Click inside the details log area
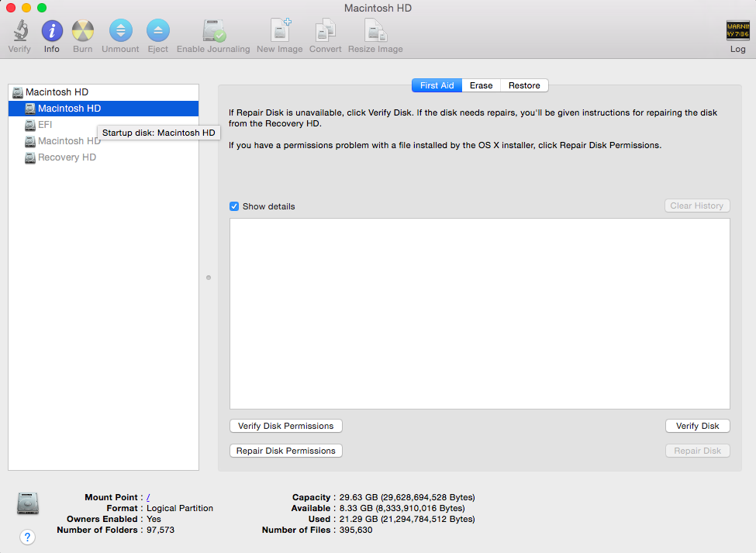The image size is (756, 553). pyautogui.click(x=480, y=314)
